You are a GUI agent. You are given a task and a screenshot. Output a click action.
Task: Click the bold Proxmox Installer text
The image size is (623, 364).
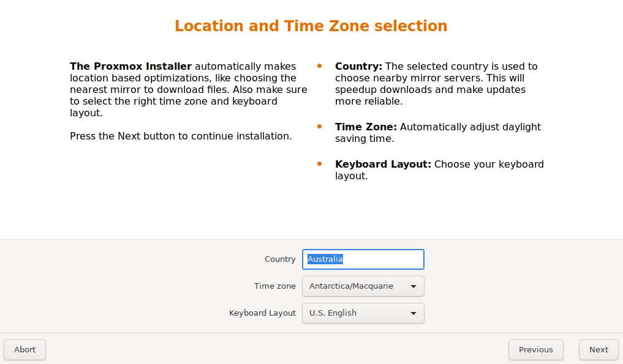point(130,66)
